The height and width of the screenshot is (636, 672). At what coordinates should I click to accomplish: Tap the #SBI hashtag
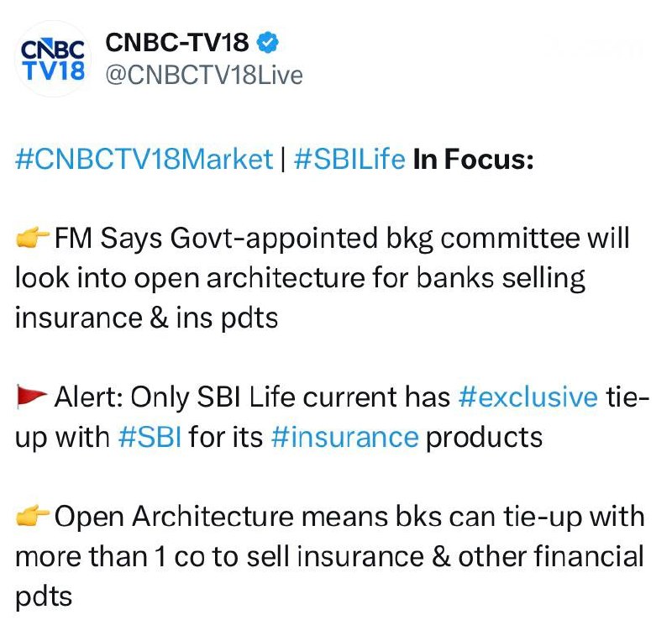150,437
